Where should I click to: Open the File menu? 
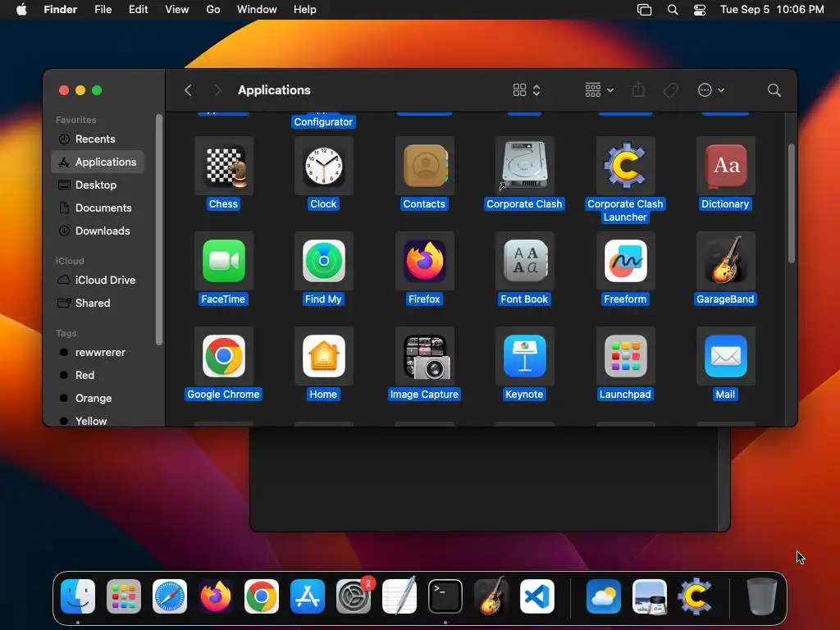click(103, 10)
